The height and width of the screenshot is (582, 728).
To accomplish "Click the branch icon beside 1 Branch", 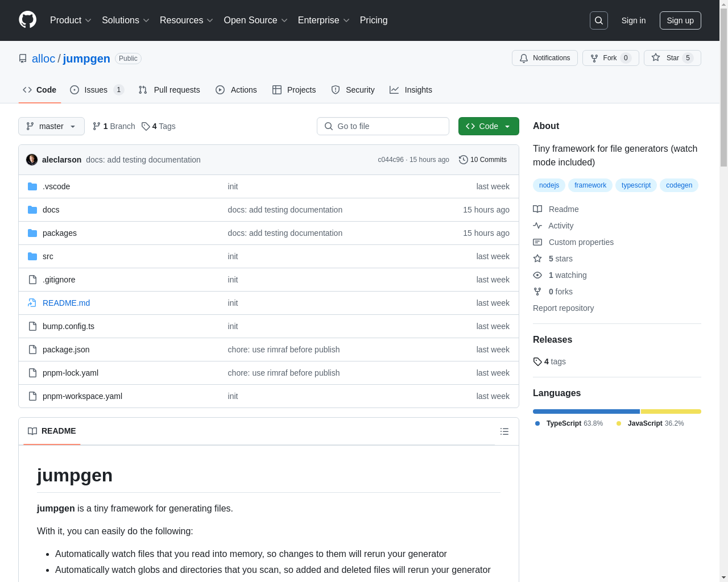I will pos(97,126).
